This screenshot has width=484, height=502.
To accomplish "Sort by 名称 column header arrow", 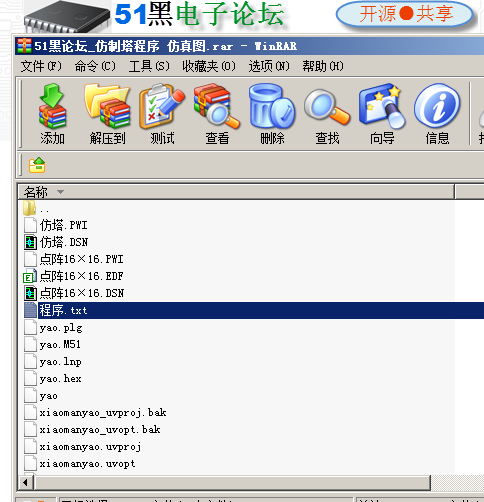I will (x=60, y=192).
